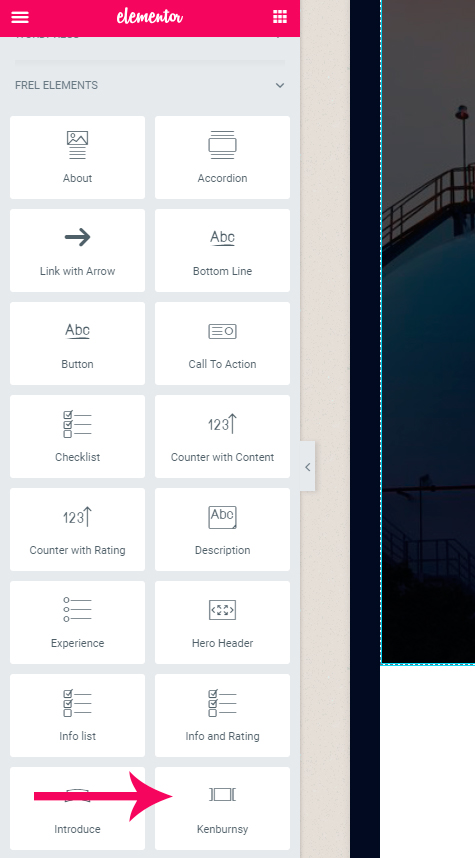Viewport: 475px width, 858px height.
Task: Select the About widget
Action: tap(77, 158)
